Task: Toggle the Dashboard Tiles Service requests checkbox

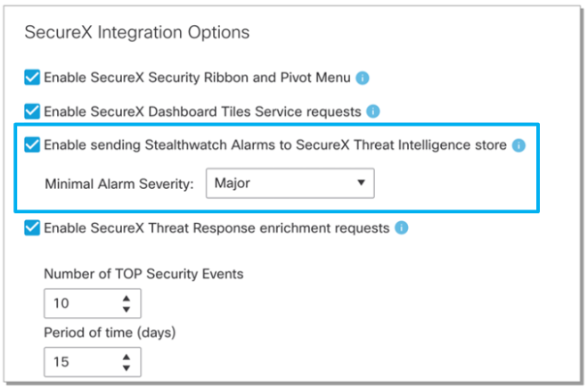Action: click(x=32, y=111)
